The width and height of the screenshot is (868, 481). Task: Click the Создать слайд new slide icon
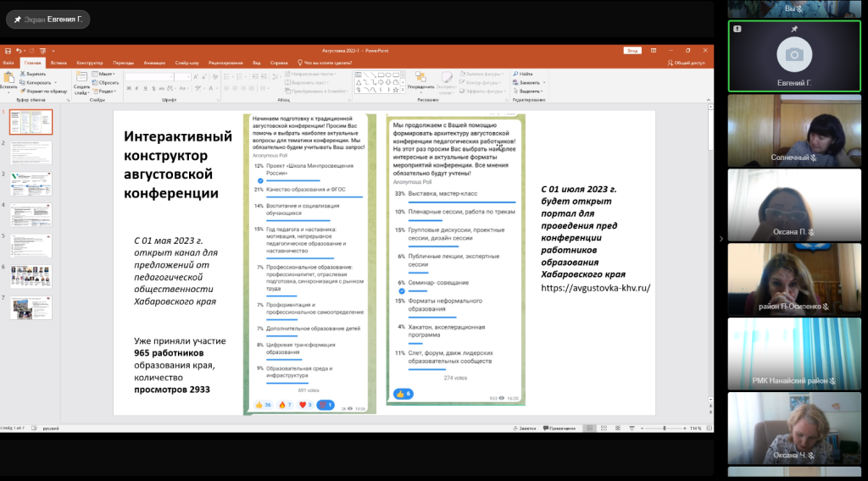coord(81,77)
